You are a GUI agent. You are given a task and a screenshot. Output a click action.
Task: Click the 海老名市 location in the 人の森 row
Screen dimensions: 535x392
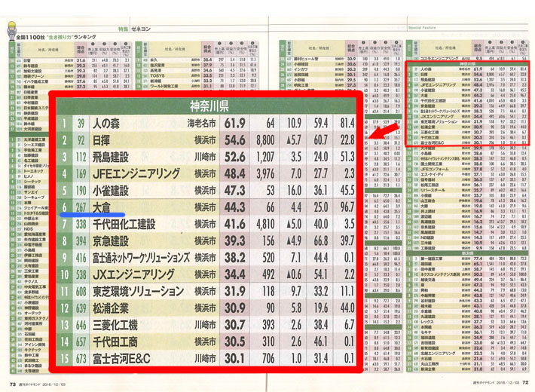click(202, 124)
